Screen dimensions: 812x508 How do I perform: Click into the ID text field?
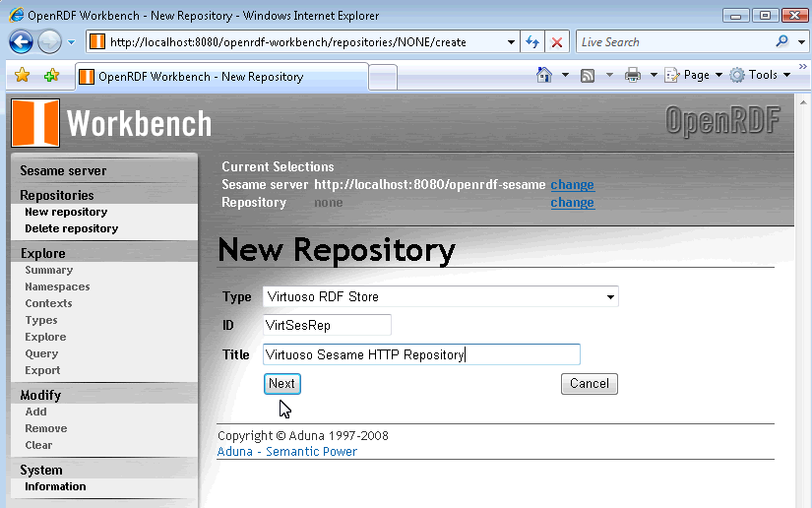click(327, 325)
